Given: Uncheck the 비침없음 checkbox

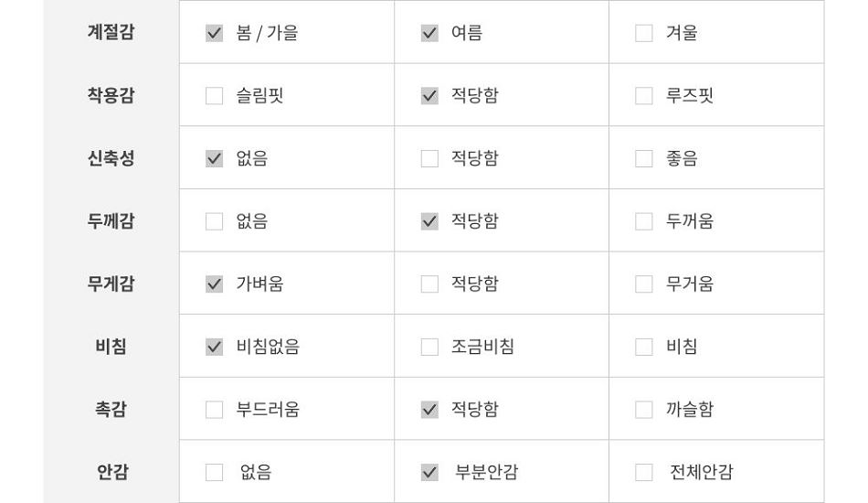Looking at the screenshot, I should pos(214,347).
